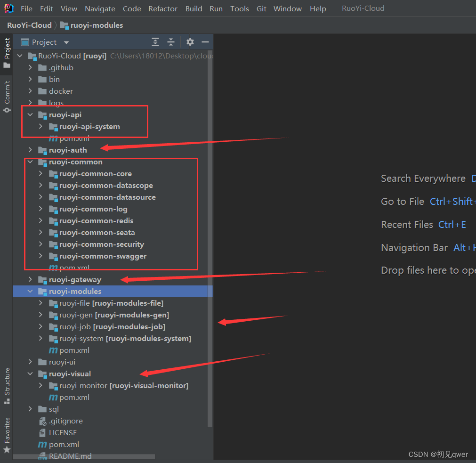
Task: Click the ruoyi-gateway module folder icon
Action: (x=42, y=280)
